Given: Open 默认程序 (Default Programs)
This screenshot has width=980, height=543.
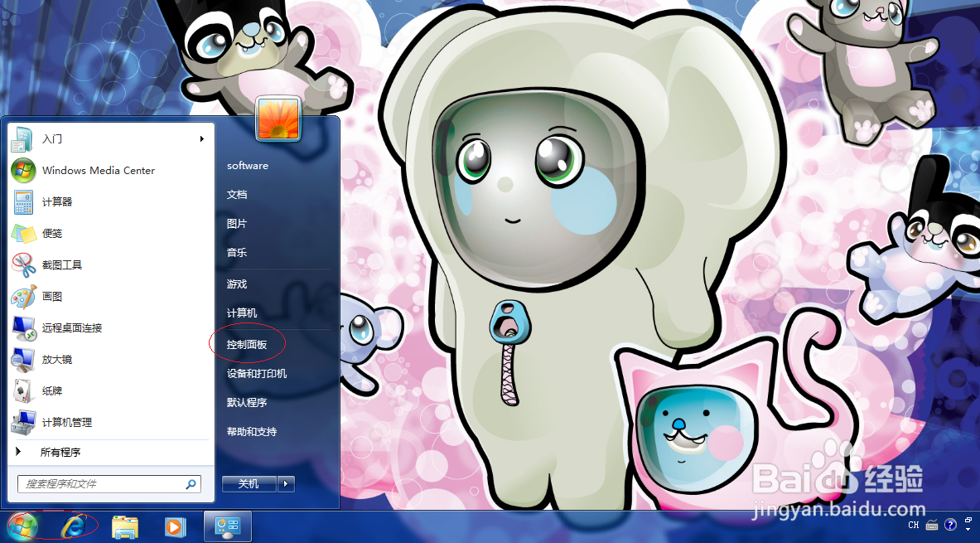Looking at the screenshot, I should 247,402.
